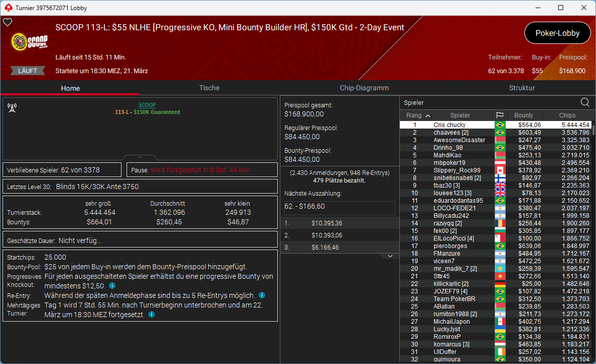Go to the Struktur tab
This screenshot has width=596, height=364.
[522, 88]
